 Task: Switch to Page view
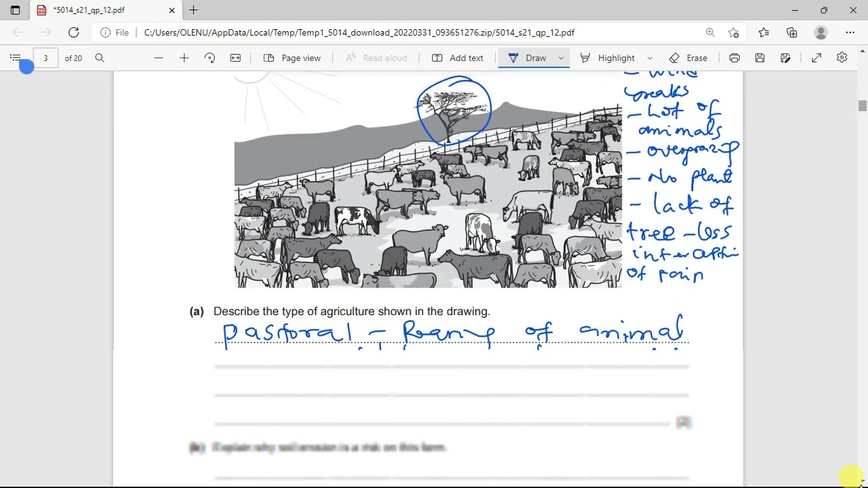click(x=292, y=58)
